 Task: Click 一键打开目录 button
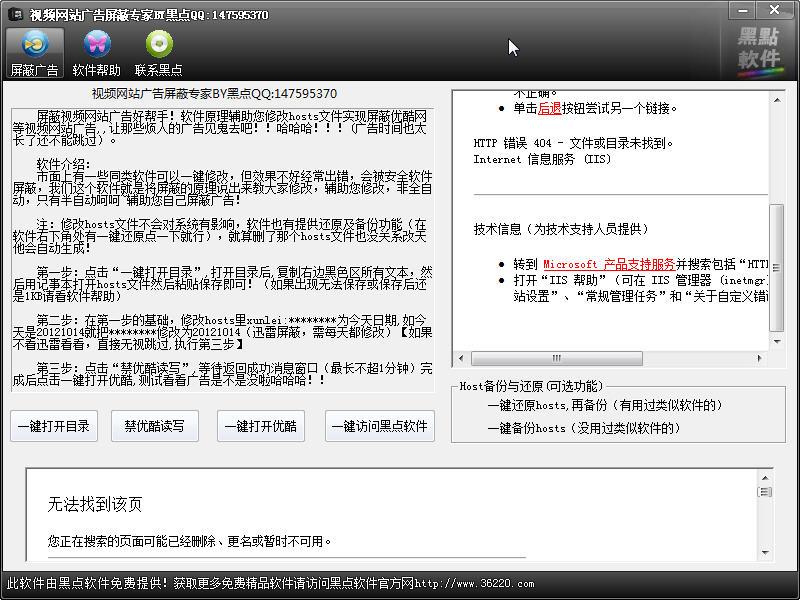pos(54,426)
